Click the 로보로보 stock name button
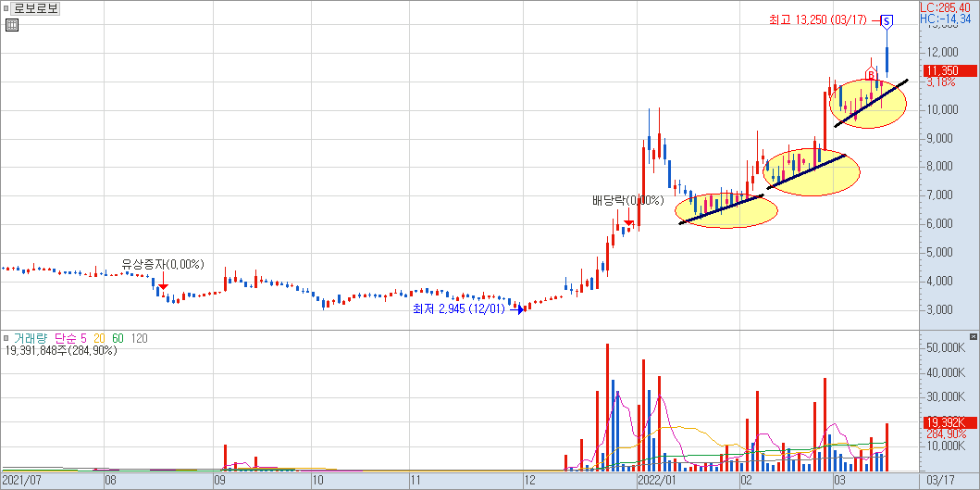Viewport: 980px width, 490px height. coord(35,9)
